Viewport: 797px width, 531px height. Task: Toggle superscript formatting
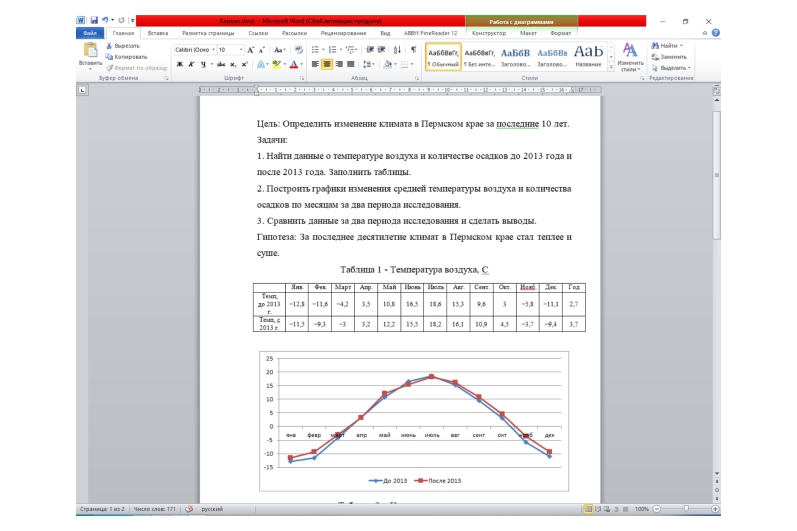pos(244,65)
